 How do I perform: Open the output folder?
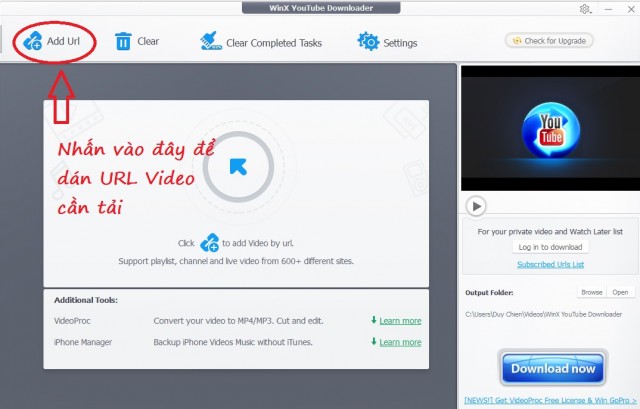[620, 292]
